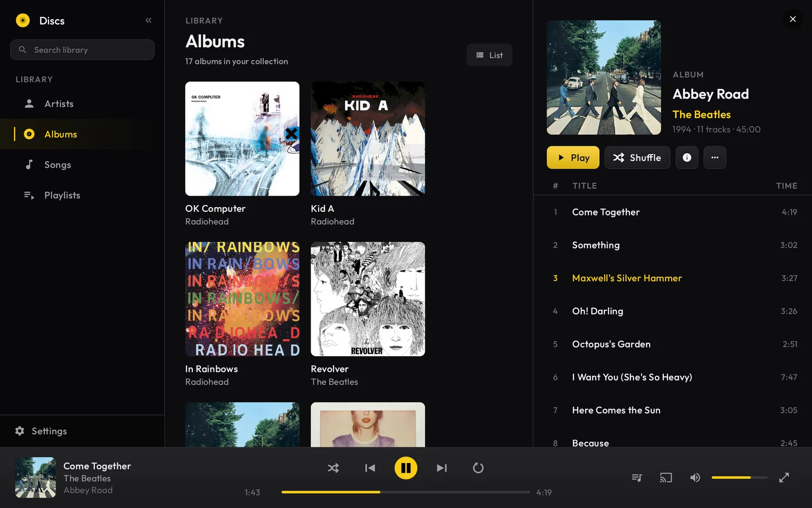Screen dimensions: 812x508
Task: Click The Beatles under Revolver
Action: point(334,382)
